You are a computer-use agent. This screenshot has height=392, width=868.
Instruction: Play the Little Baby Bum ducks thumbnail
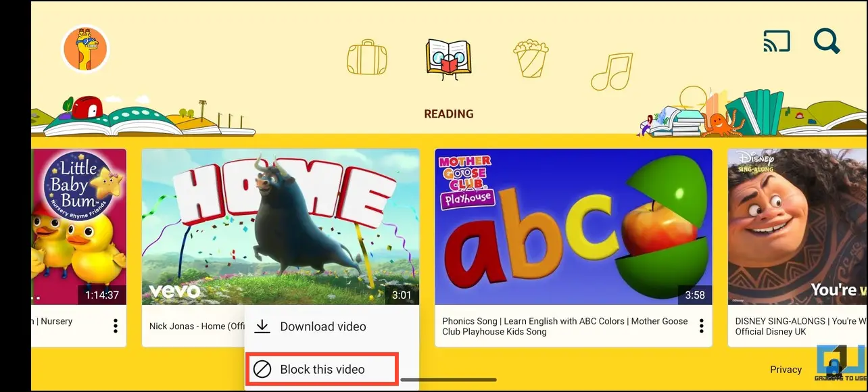click(x=78, y=226)
